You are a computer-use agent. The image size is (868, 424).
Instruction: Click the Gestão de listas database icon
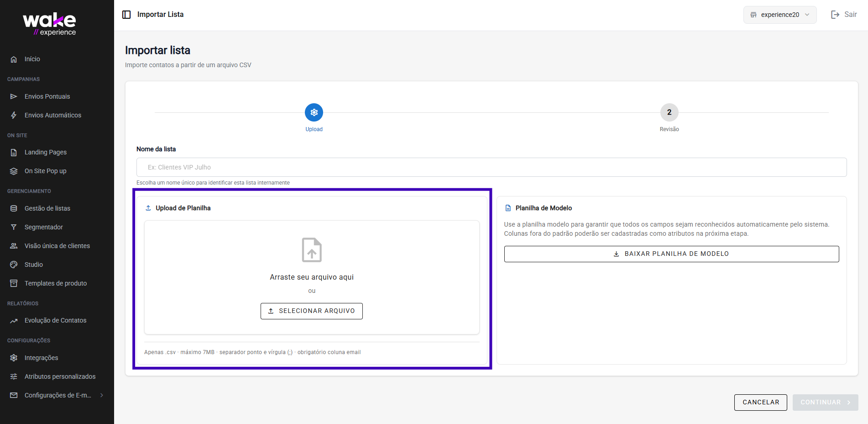click(14, 208)
